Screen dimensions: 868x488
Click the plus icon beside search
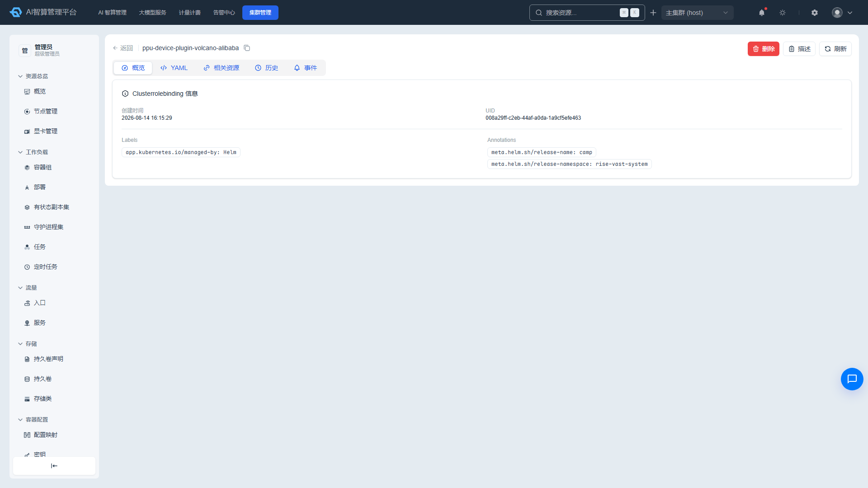653,13
